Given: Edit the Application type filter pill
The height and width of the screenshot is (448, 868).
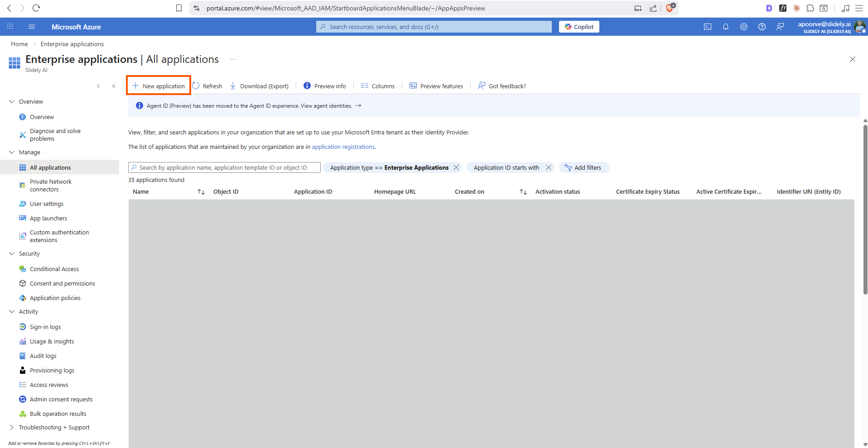Looking at the screenshot, I should tap(389, 167).
